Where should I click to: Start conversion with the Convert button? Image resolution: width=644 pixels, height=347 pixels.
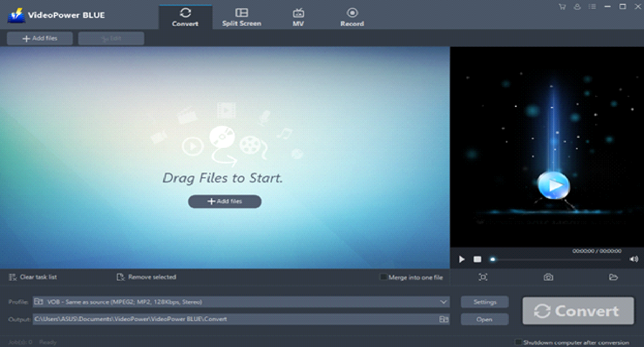pos(577,311)
